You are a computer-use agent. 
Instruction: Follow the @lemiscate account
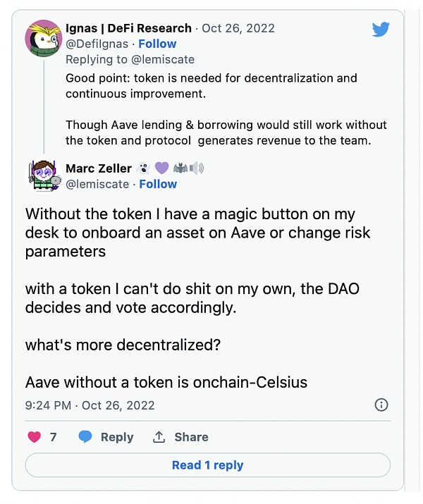tap(158, 184)
